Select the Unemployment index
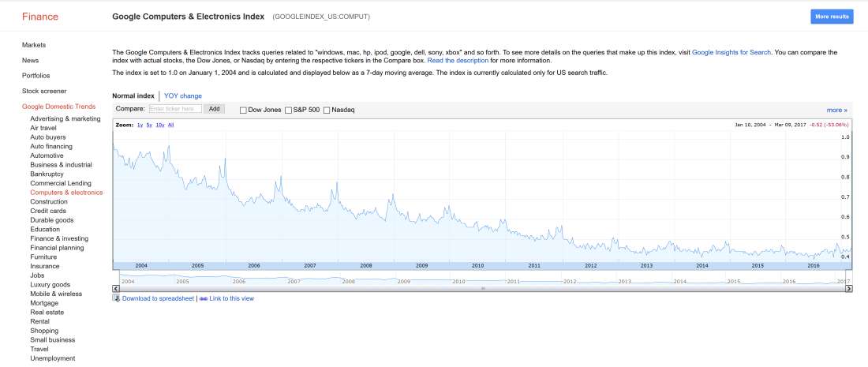The image size is (868, 367). click(x=53, y=358)
